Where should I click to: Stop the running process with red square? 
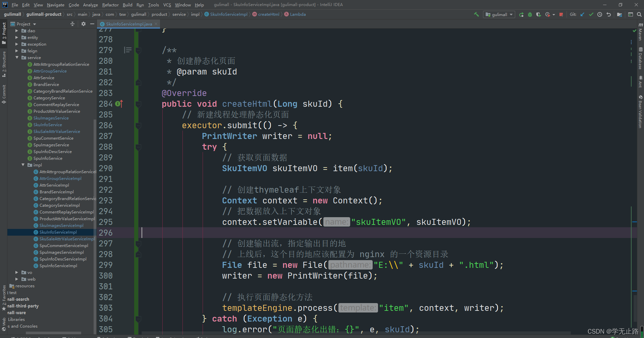(561, 14)
